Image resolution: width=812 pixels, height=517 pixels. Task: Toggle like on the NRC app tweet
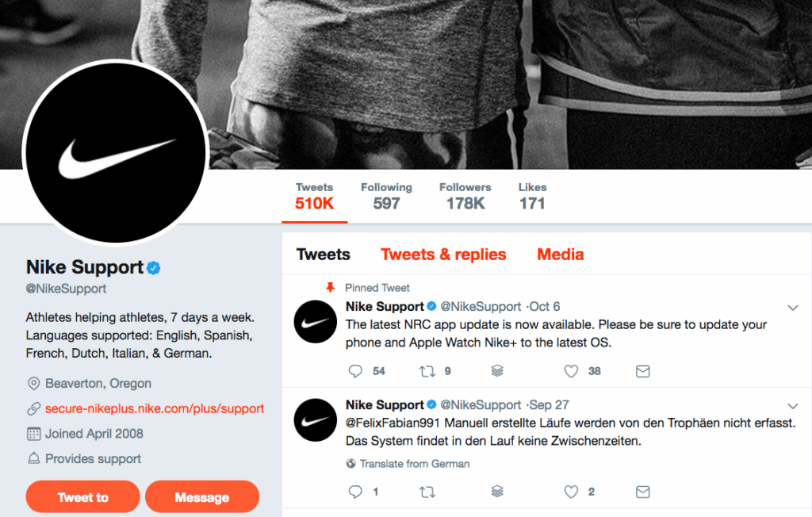click(x=570, y=370)
